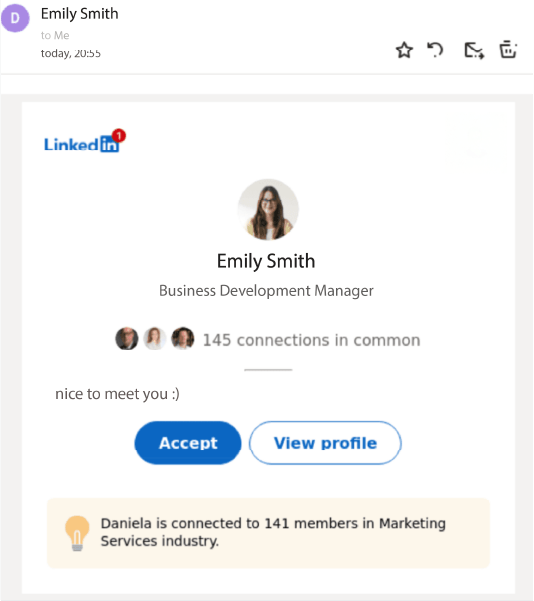Select sender name Emily Smith in the header

coord(79,14)
